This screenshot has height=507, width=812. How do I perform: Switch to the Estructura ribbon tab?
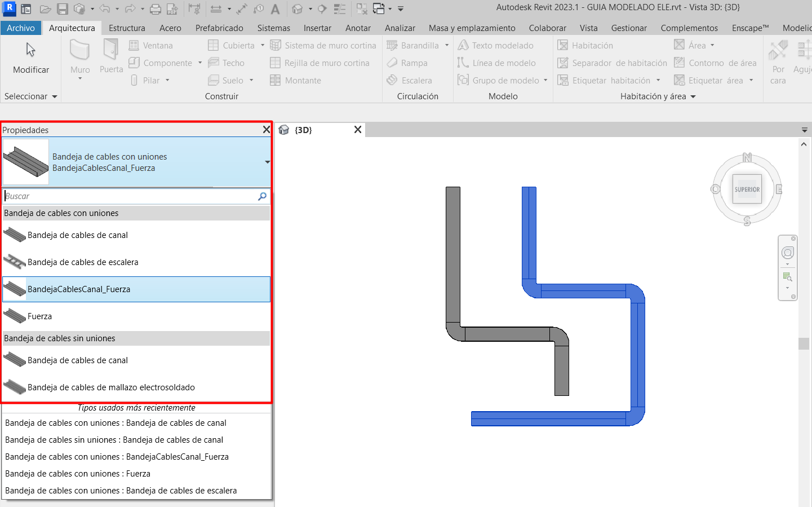[x=127, y=28]
